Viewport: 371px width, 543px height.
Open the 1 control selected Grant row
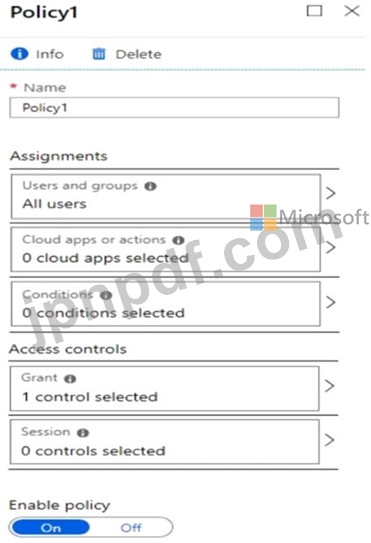165,388
